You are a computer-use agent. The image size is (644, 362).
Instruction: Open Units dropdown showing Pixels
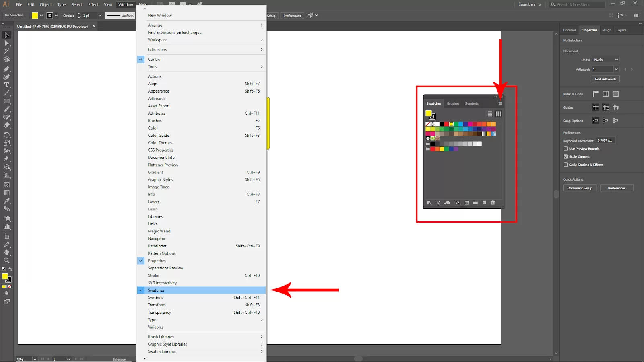605,60
